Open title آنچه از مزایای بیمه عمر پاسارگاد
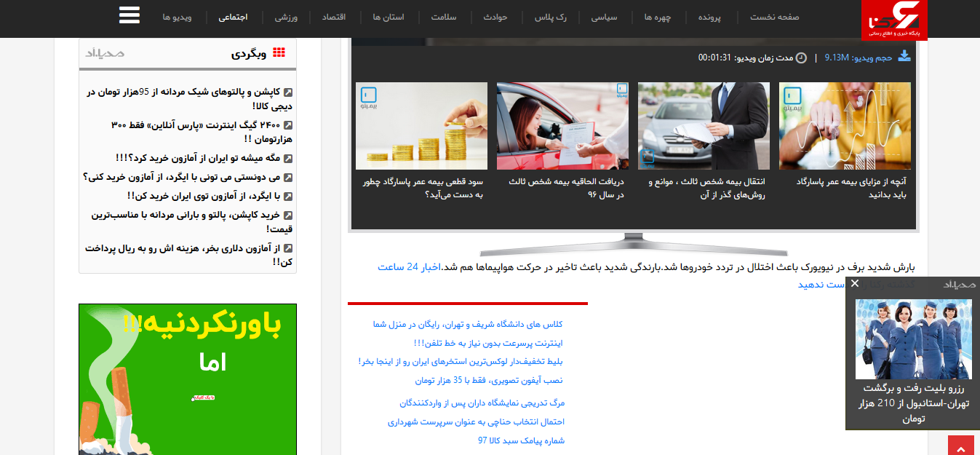 click(x=851, y=188)
